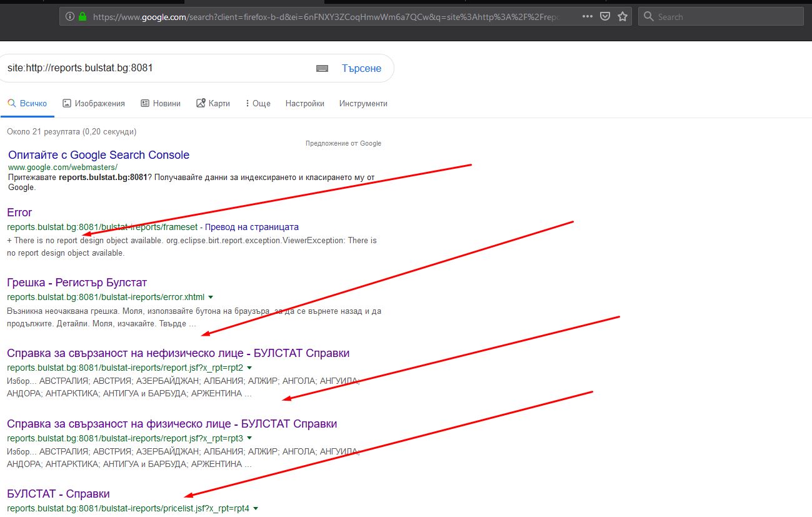Viewport: 812px width, 517px height.
Task: Switch to the Новини news tab
Action: point(161,104)
